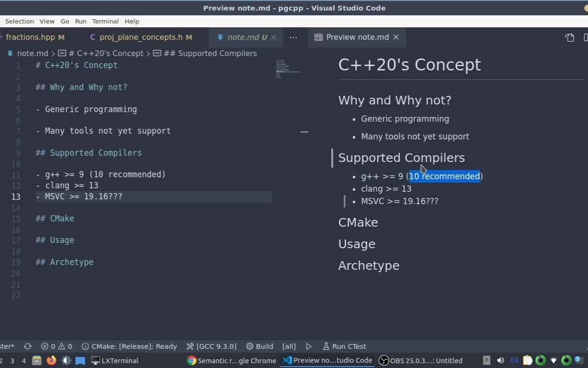Click the debug launch triangle in the status bar
Image resolution: width=588 pixels, height=368 pixels.
[x=309, y=346]
